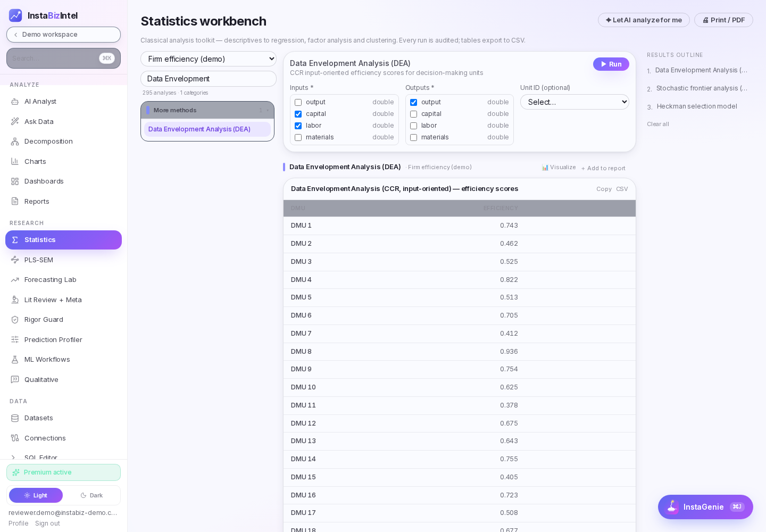
Task: Export the results table as CSV
Action: tap(622, 189)
